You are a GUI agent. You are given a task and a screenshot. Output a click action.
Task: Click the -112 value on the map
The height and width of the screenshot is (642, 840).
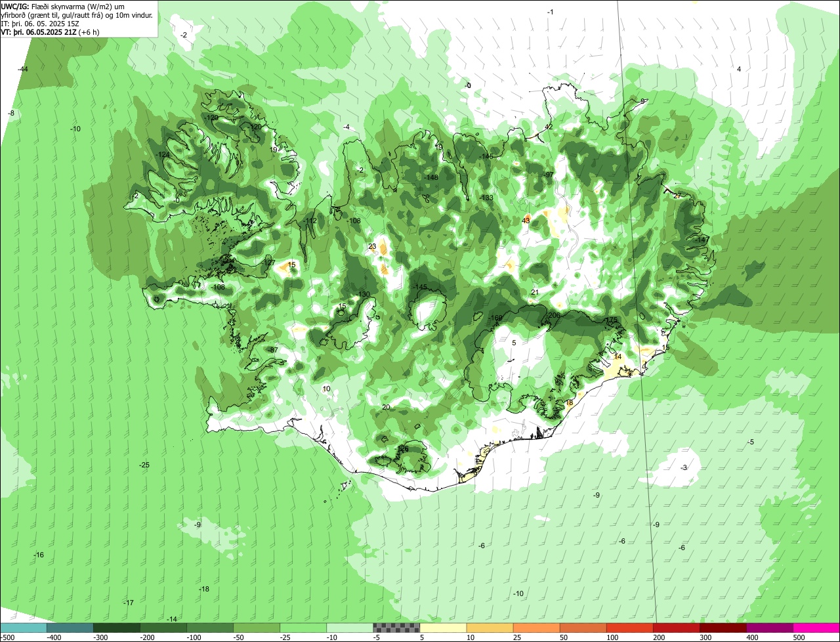pos(310,221)
